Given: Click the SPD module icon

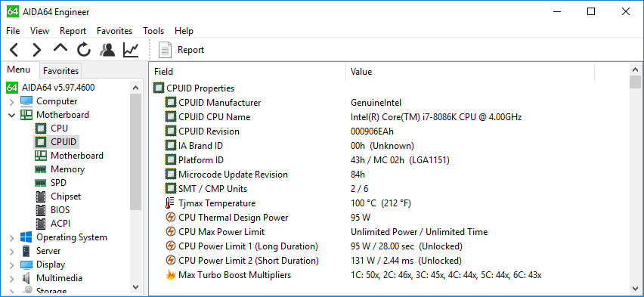Looking at the screenshot, I should click(40, 182).
